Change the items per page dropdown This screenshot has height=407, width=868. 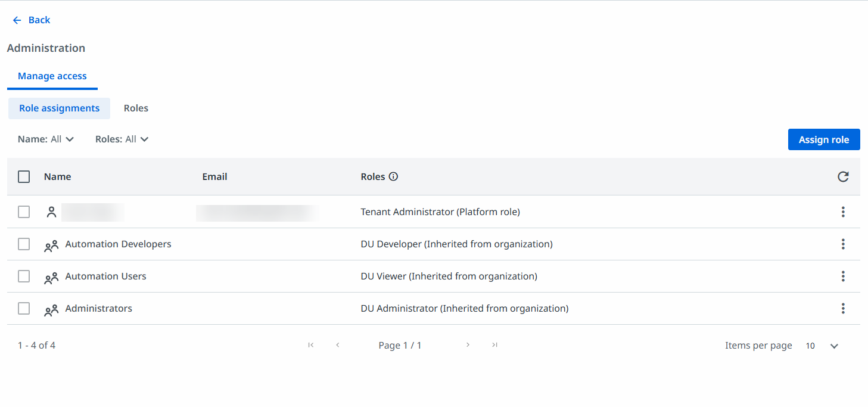point(822,346)
